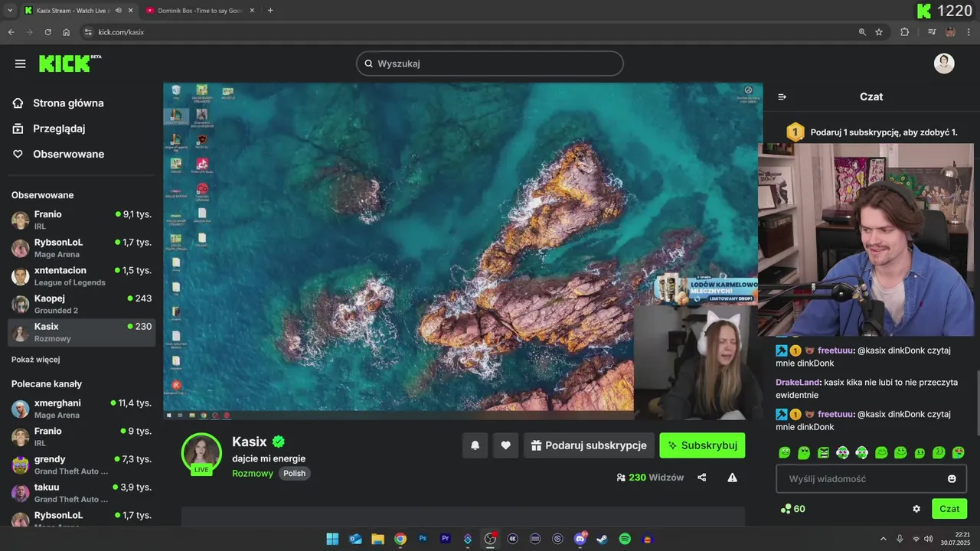This screenshot has width=980, height=551.
Task: Open the user profile avatar menu
Action: click(x=944, y=64)
